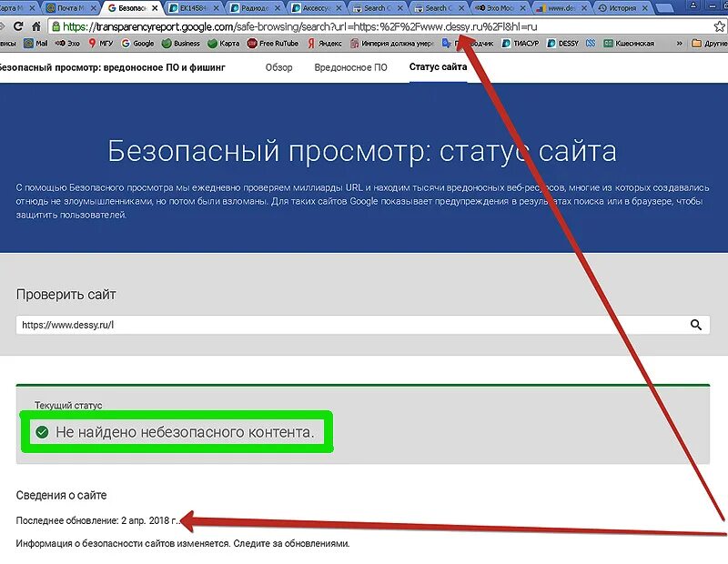Open the Google Translate Переводчик bookmark

click(x=468, y=43)
